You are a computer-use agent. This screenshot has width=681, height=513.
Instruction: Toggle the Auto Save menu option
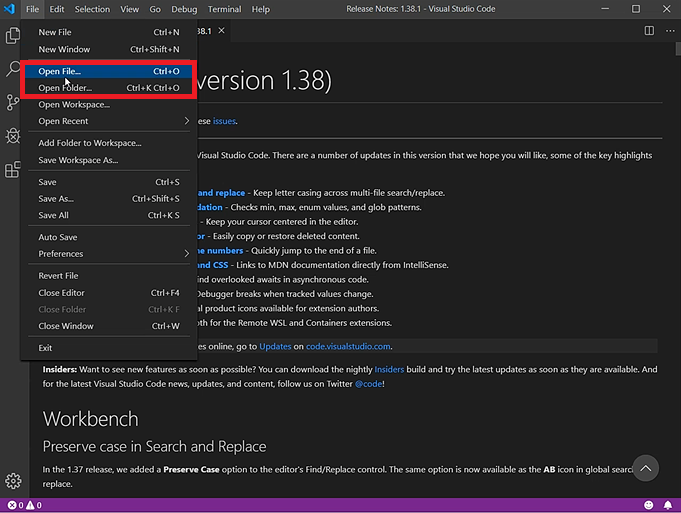pyautogui.click(x=109, y=237)
